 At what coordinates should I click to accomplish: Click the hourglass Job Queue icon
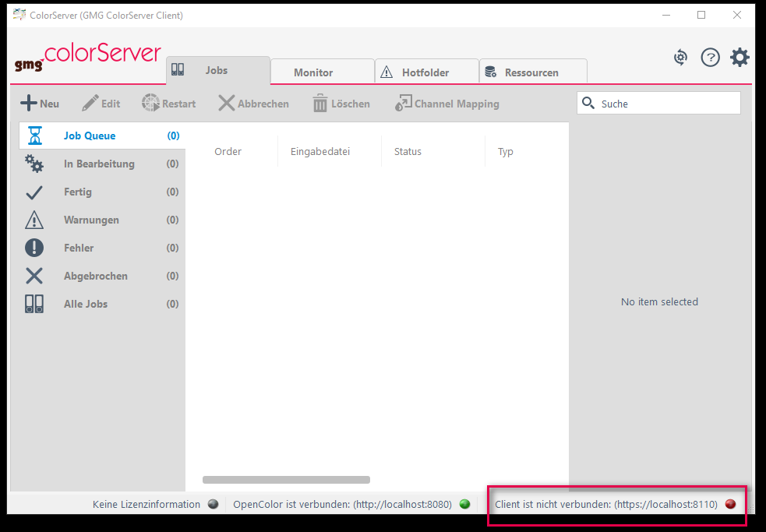pyautogui.click(x=35, y=136)
